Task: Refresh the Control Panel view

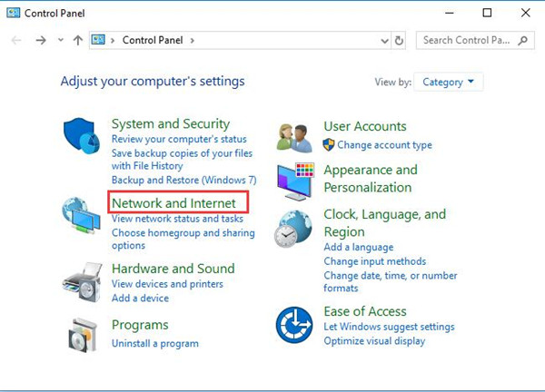Action: pyautogui.click(x=399, y=41)
